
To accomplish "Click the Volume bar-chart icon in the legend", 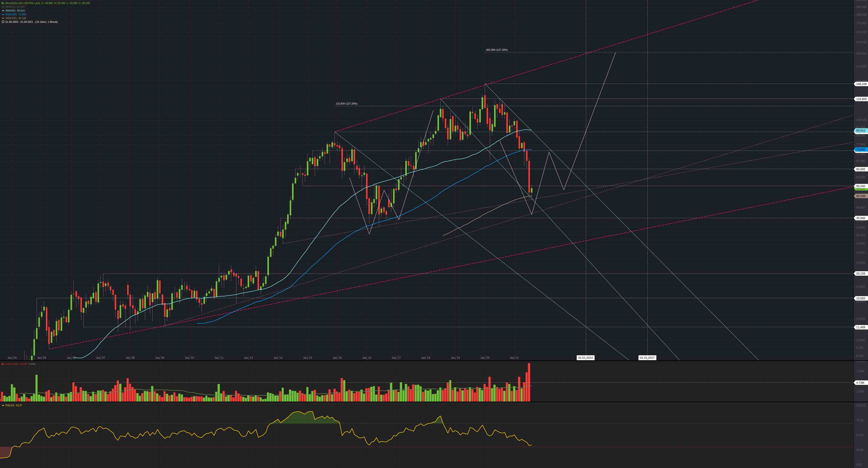I will pyautogui.click(x=3, y=364).
